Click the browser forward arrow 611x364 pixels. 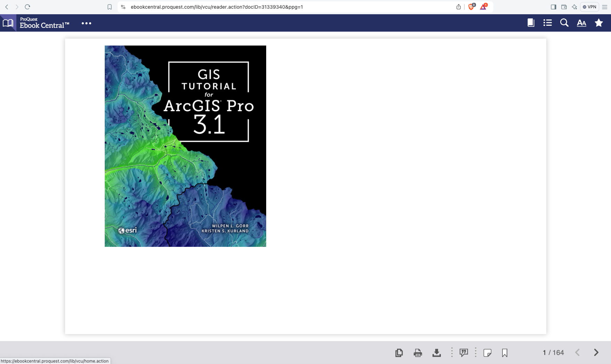[17, 7]
